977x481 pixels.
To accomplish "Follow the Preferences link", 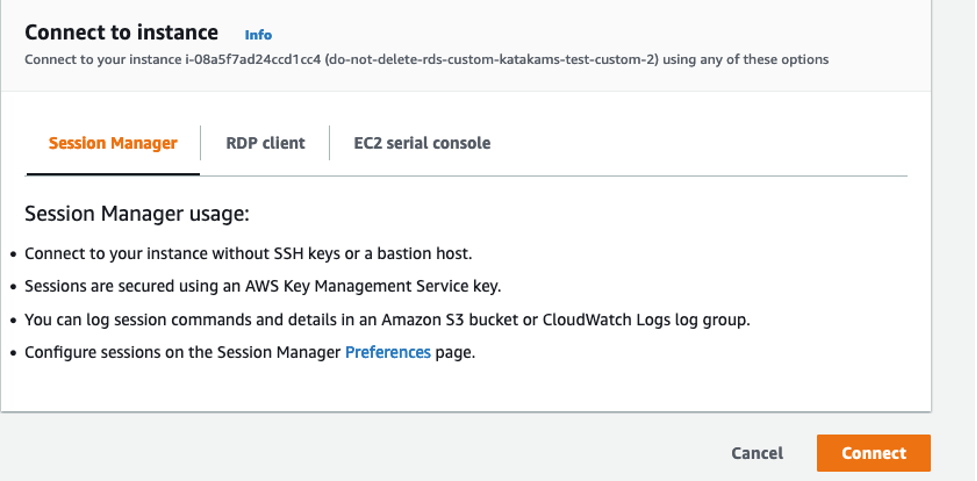I will point(388,352).
